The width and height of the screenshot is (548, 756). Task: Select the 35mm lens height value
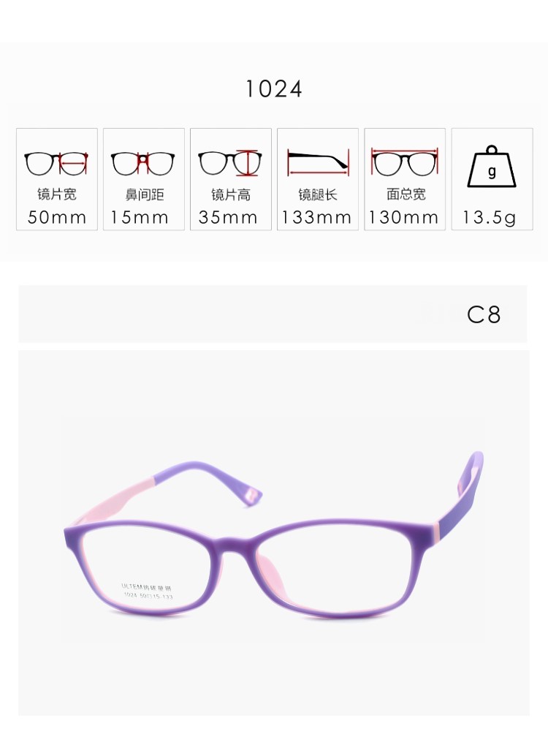[x=228, y=217]
